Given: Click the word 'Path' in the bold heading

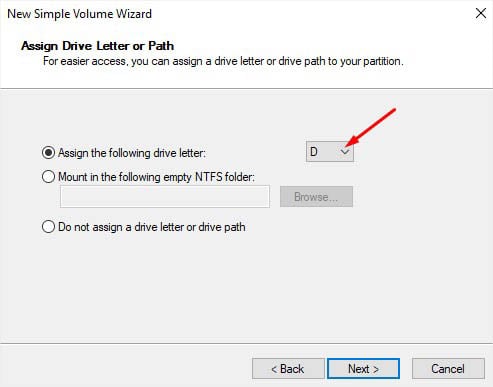Looking at the screenshot, I should (x=161, y=46).
